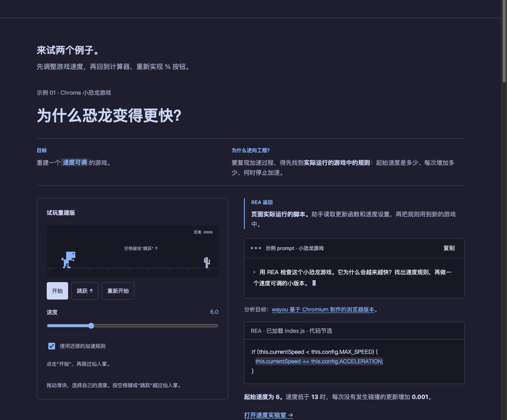Click the 速度 value 6.0
Viewport: 507px width, 420px height.
coord(214,312)
